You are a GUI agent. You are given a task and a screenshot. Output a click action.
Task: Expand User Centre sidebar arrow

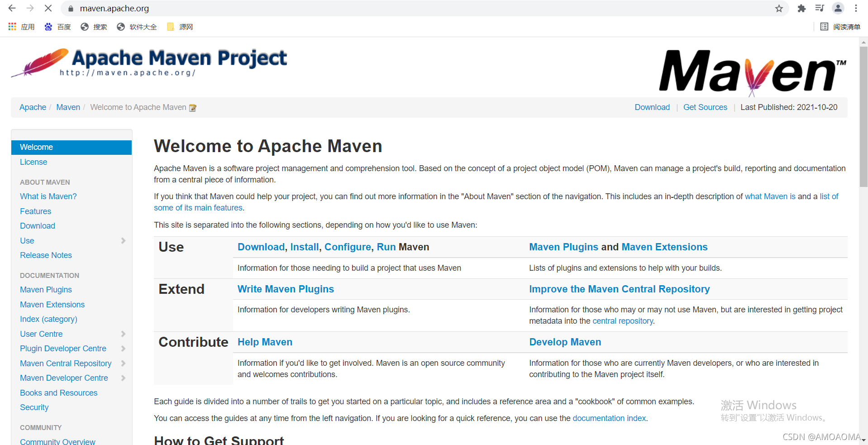click(x=123, y=334)
